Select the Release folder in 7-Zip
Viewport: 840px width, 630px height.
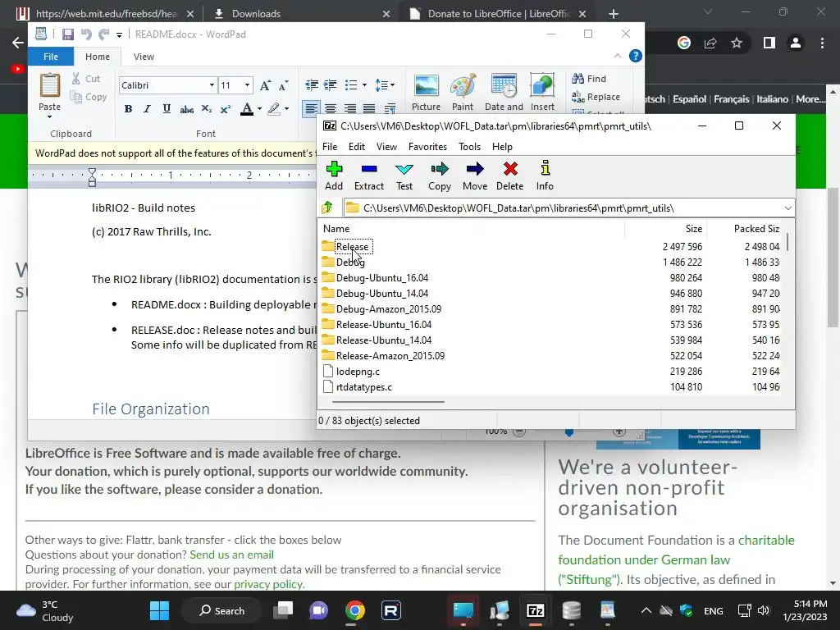click(x=352, y=246)
